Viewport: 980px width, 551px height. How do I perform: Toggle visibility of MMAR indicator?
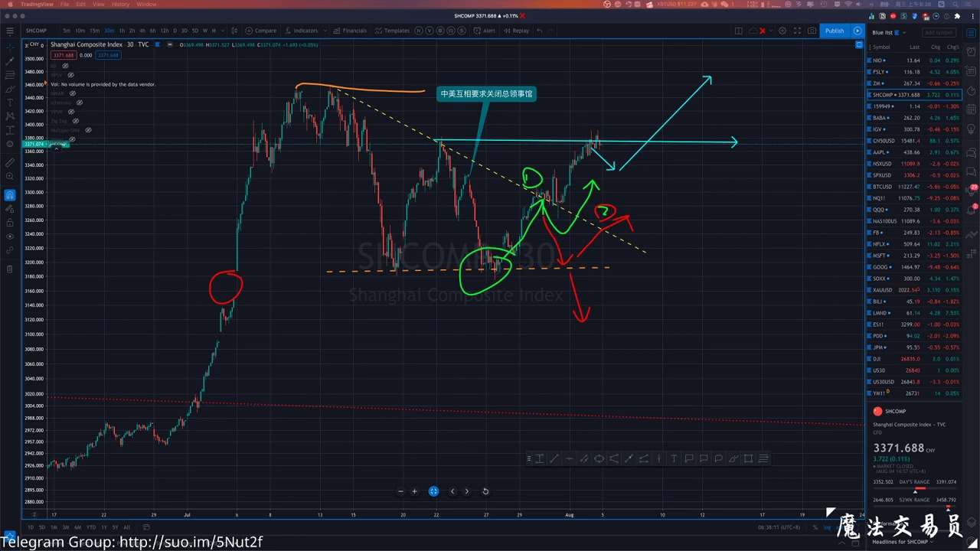(73, 93)
